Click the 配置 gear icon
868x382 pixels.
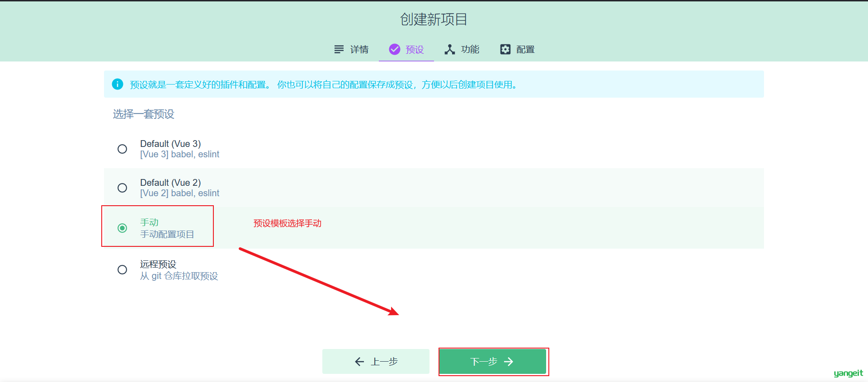[x=505, y=49]
